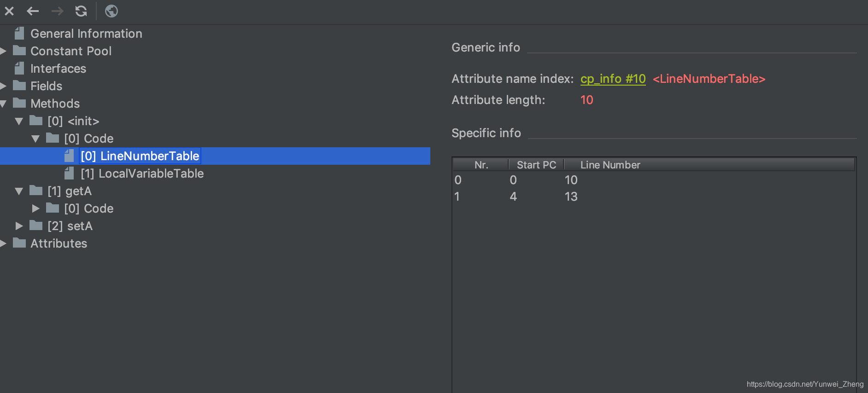Expand the Attributes node arrow
868x393 pixels.
click(3, 243)
